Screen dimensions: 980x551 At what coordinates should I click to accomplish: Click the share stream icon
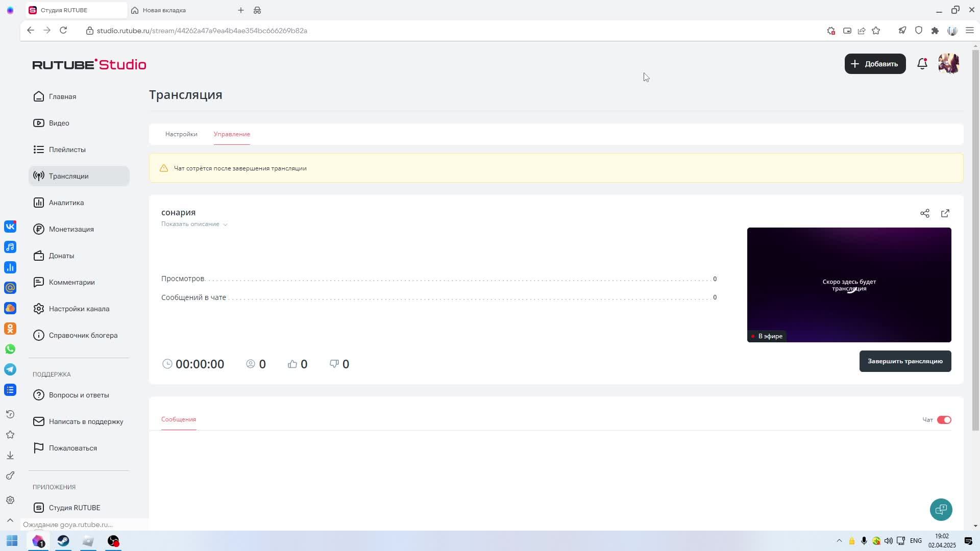[x=924, y=213]
